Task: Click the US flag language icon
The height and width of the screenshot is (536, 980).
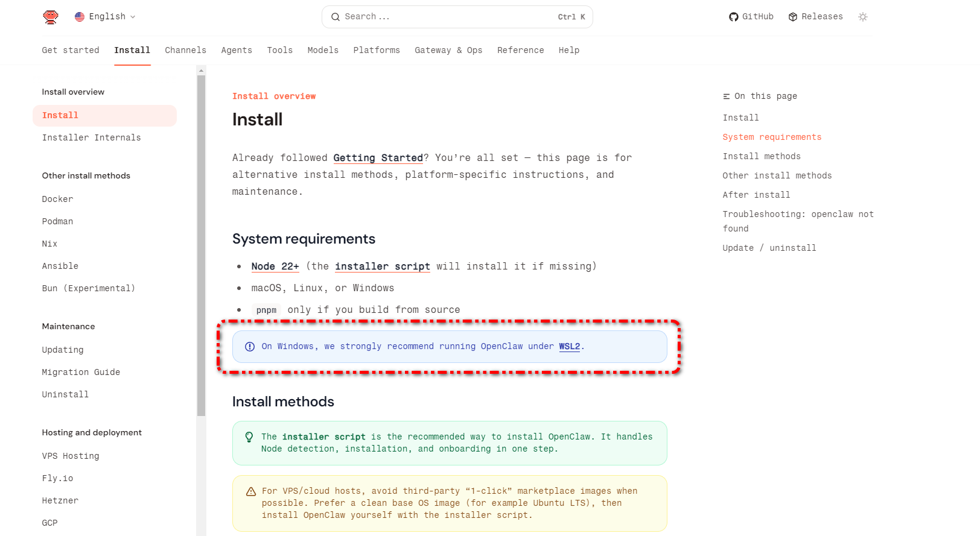Action: (80, 17)
